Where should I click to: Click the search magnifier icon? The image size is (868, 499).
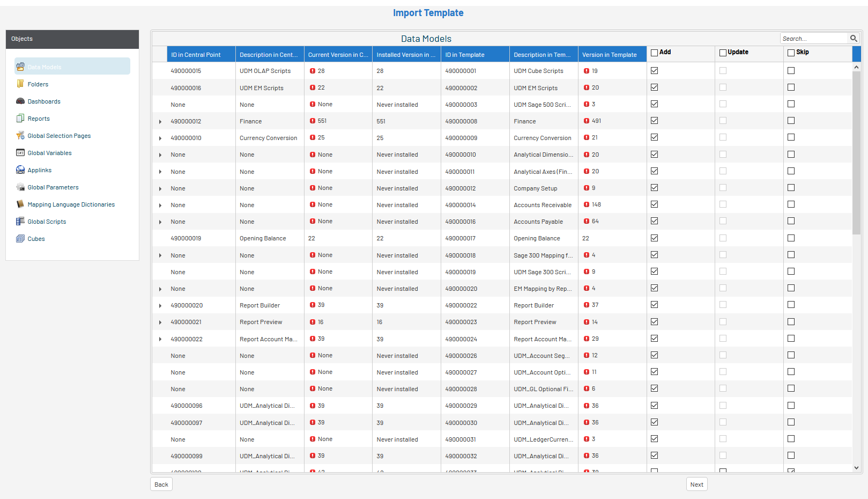click(x=854, y=39)
